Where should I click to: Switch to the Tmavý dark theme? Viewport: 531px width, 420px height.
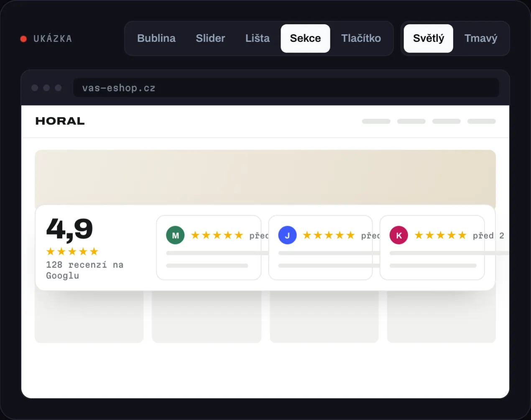[x=481, y=38]
